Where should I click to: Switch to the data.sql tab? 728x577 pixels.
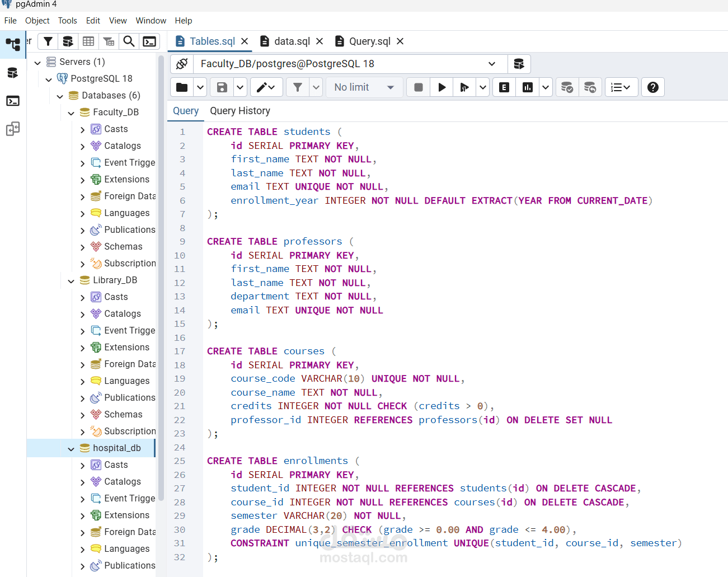point(292,41)
